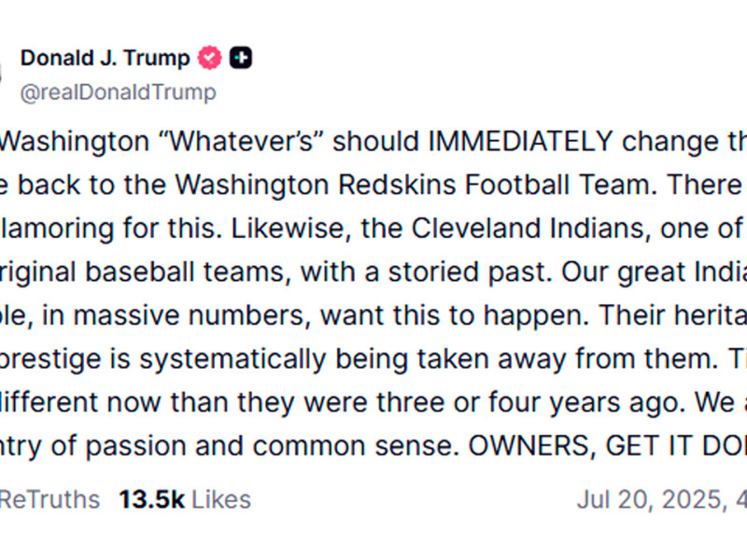Click the pink verified checkmark badge
The image size is (747, 560).
[x=211, y=58]
